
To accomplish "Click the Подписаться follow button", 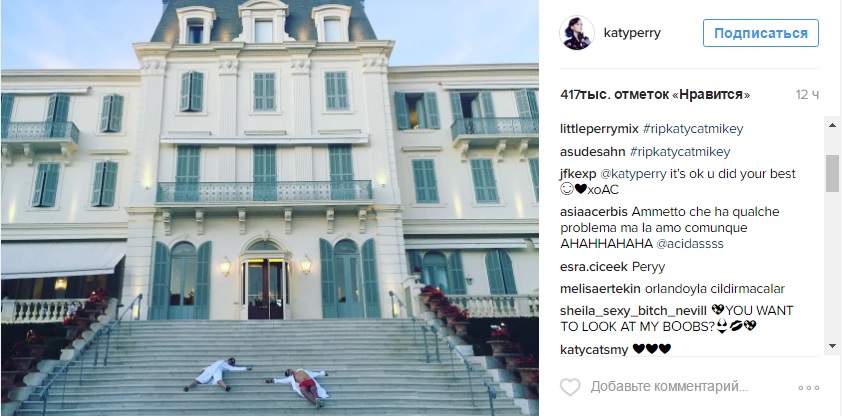I will click(761, 33).
